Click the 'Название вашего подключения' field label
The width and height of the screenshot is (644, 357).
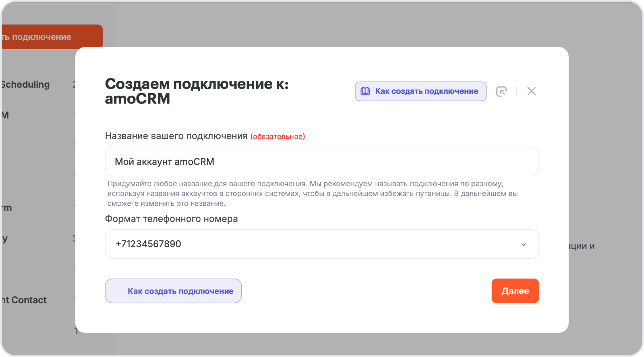[176, 136]
